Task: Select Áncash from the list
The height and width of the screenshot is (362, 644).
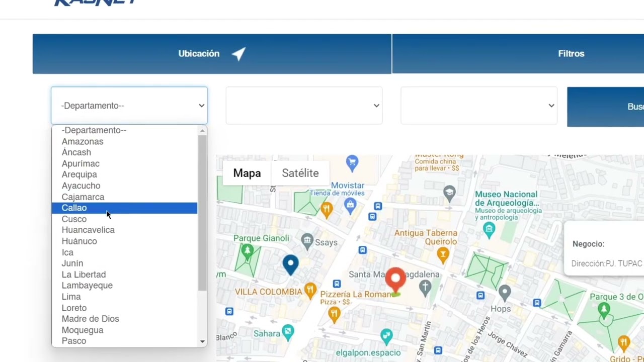Action: (x=124, y=152)
